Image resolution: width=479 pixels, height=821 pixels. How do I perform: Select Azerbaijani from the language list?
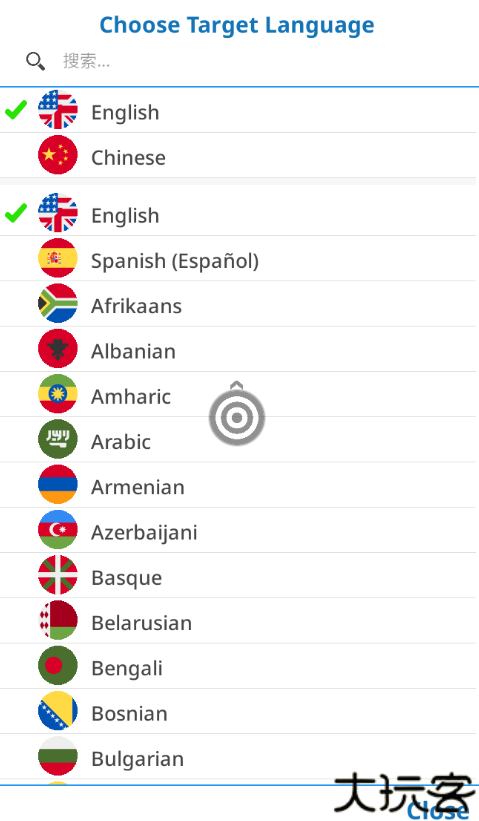click(x=238, y=530)
